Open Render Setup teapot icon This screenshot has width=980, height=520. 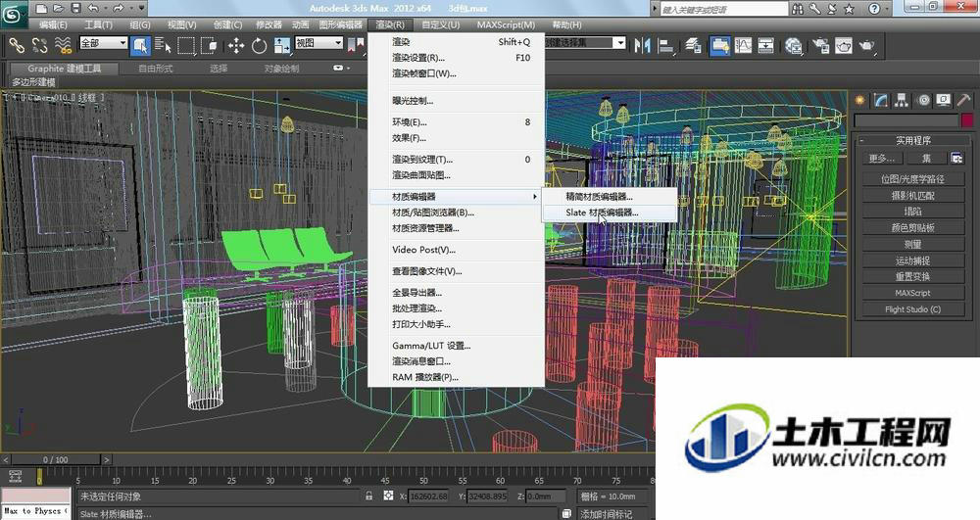point(820,45)
